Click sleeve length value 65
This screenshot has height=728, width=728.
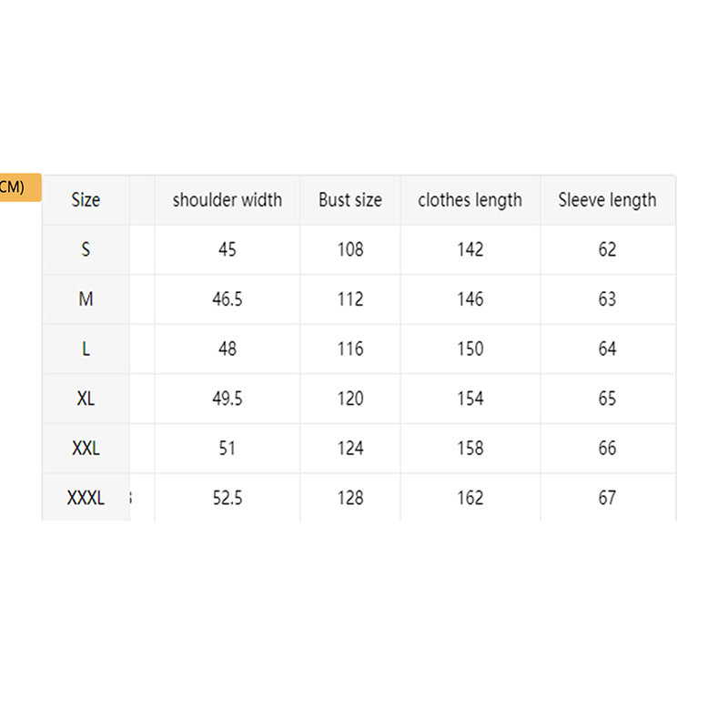point(607,399)
